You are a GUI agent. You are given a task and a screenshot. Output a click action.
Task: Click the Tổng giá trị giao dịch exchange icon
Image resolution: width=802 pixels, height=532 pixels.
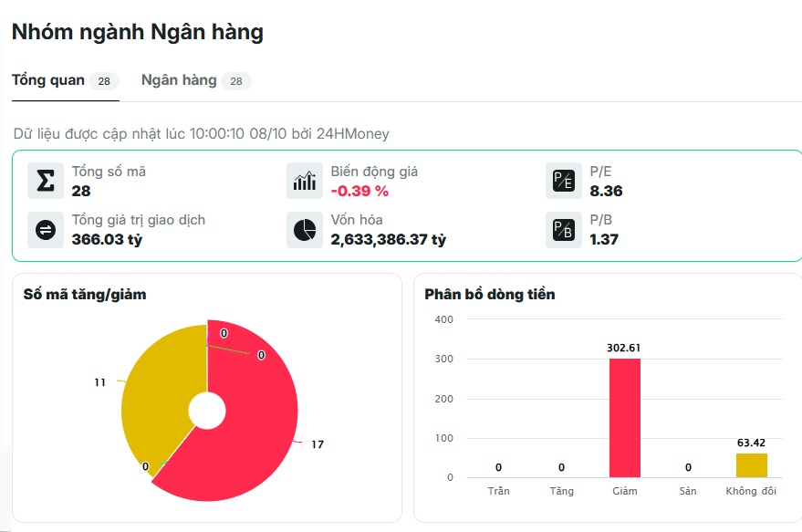[46, 230]
